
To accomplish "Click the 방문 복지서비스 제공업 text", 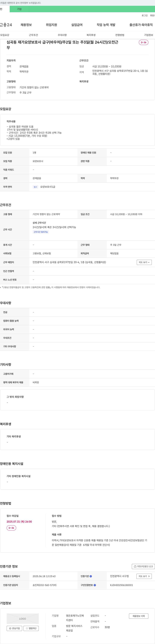I will 74,628.
